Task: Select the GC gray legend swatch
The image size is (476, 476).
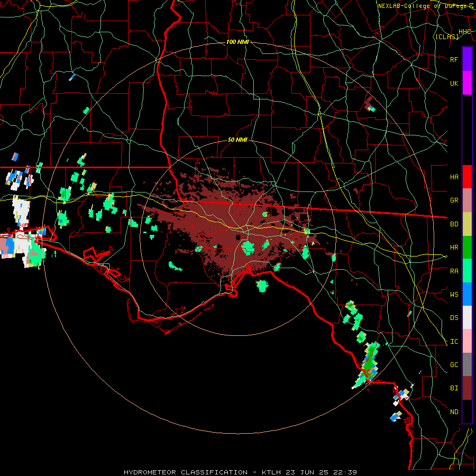Action: tap(467, 364)
